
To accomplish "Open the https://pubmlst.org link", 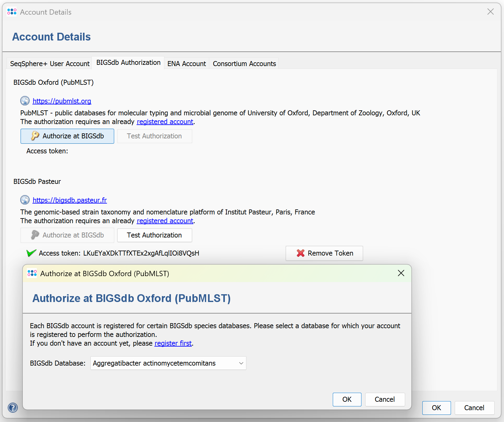I will coord(62,101).
